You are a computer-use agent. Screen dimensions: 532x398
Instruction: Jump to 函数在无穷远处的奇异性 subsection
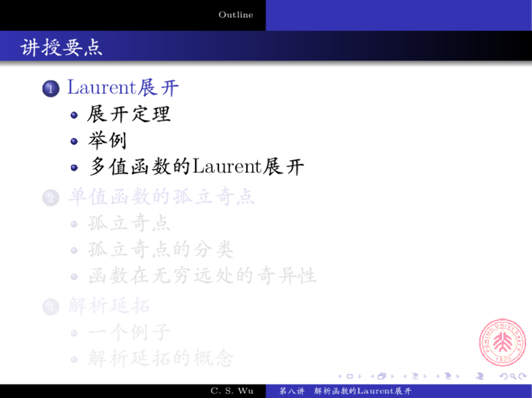(x=202, y=276)
